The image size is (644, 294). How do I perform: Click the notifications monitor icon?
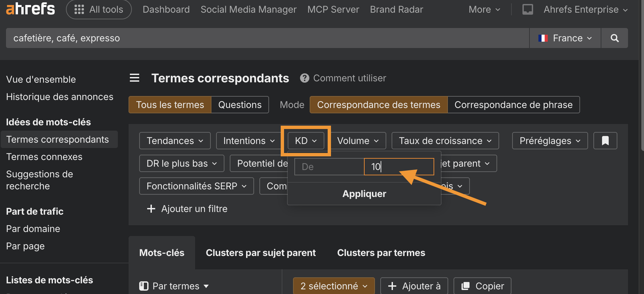[x=527, y=9]
